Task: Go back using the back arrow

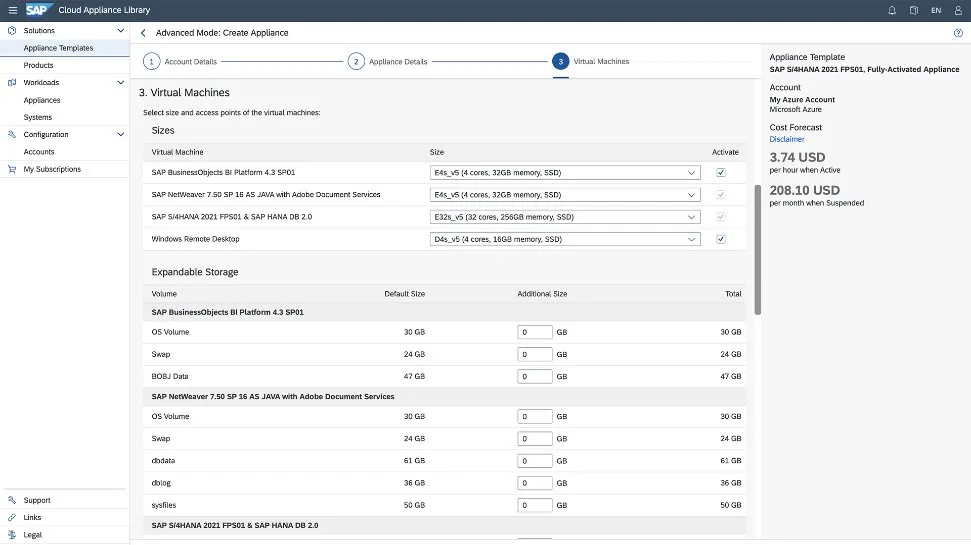Action: click(x=143, y=33)
